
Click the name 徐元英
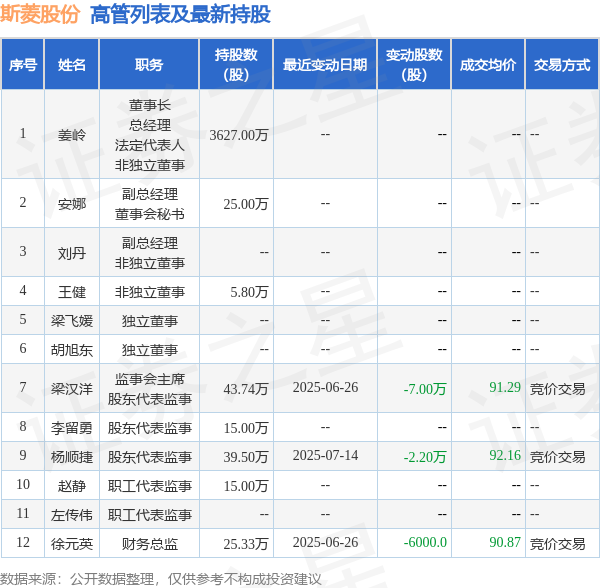click(x=72, y=544)
